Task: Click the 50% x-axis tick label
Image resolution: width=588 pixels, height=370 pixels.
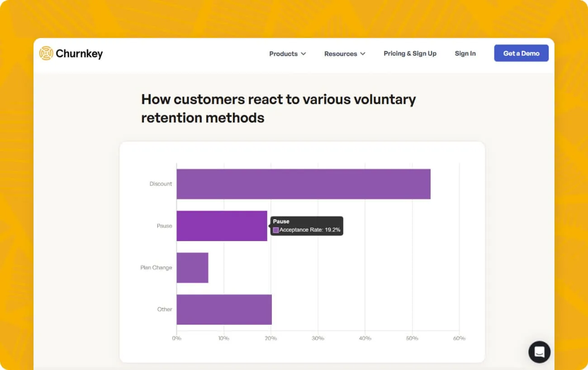Action: click(412, 338)
